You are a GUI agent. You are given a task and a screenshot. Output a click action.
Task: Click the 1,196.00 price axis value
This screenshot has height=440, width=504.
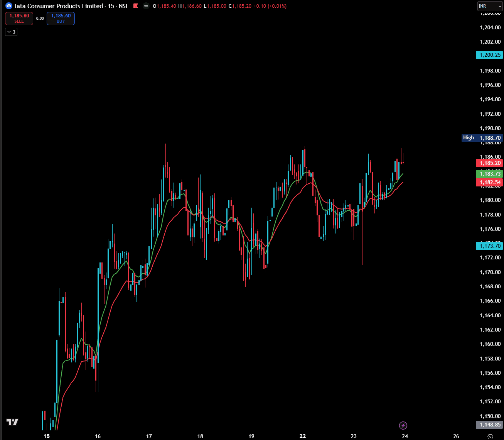coord(490,85)
